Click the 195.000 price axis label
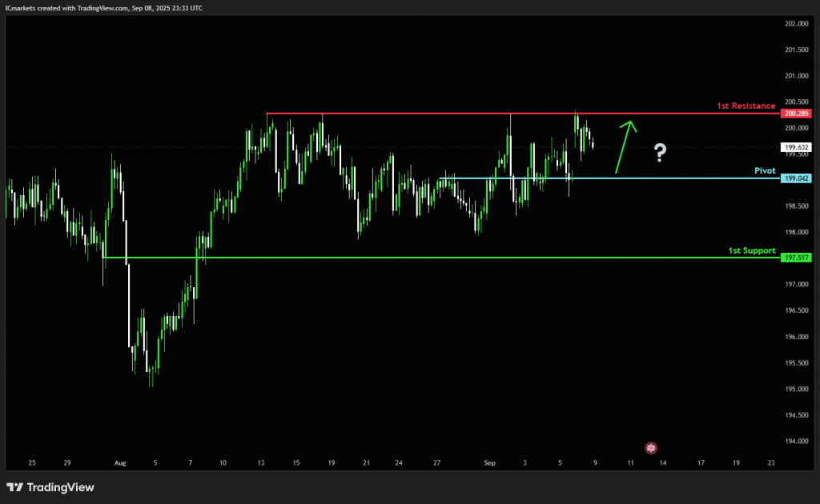Screen dimensions: 820x504 [797, 389]
